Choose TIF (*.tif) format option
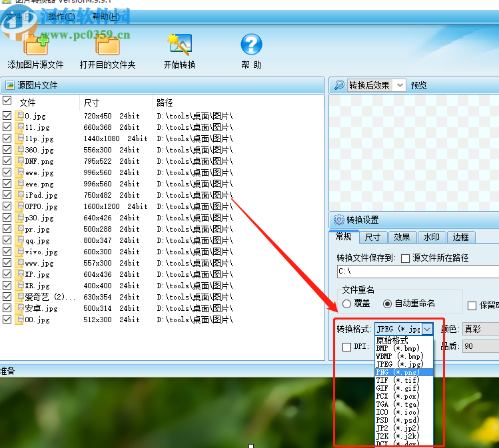The height and width of the screenshot is (448, 499). click(404, 380)
